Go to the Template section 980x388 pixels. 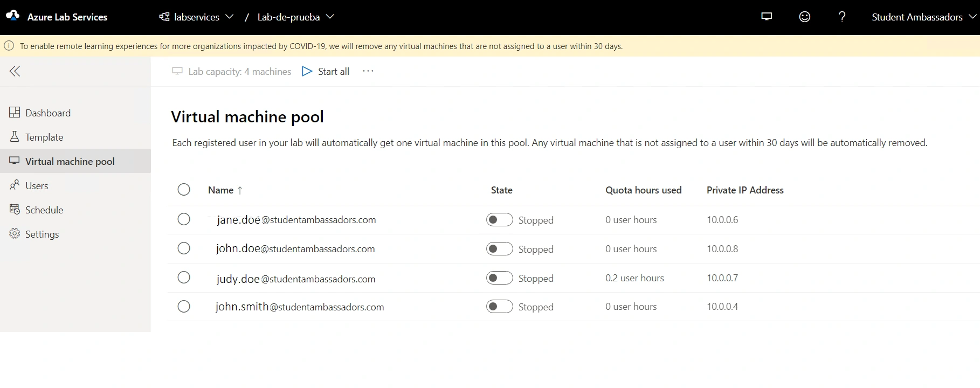coord(75,137)
